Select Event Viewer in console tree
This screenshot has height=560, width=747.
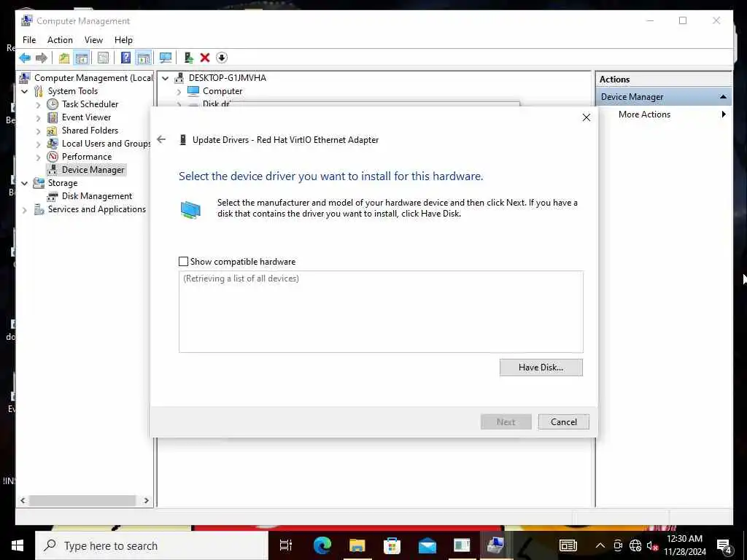pyautogui.click(x=86, y=117)
